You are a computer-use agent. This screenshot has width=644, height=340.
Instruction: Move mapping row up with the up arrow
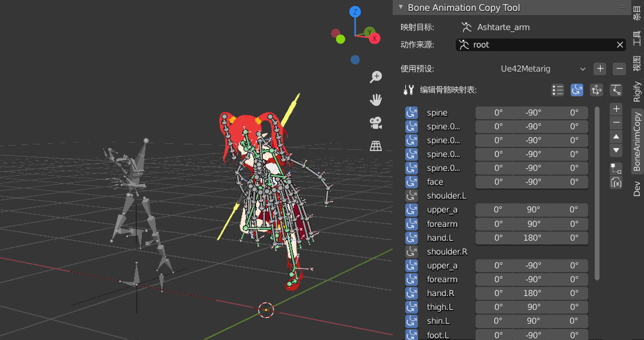(x=616, y=137)
